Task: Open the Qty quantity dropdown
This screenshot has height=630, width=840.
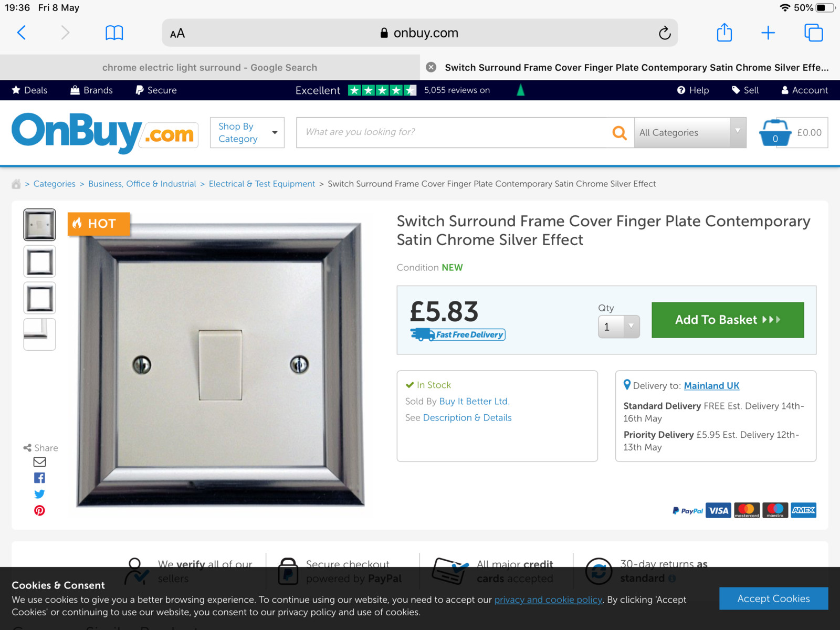Action: (x=619, y=327)
